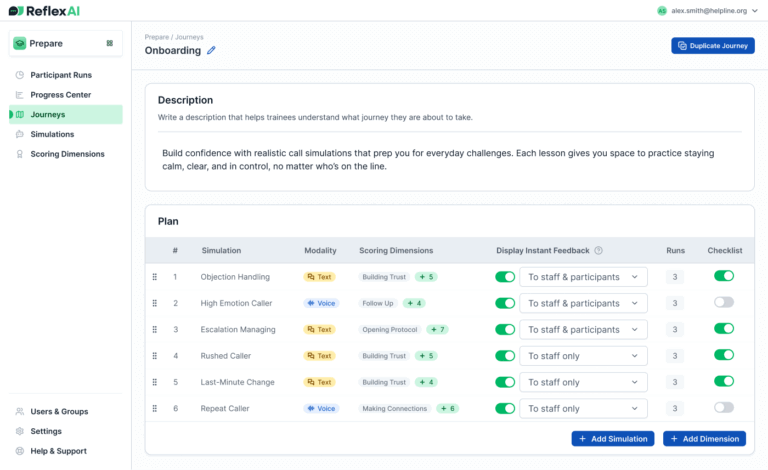768x470 pixels.
Task: Follow the Journeys breadcrumb link
Action: click(189, 37)
